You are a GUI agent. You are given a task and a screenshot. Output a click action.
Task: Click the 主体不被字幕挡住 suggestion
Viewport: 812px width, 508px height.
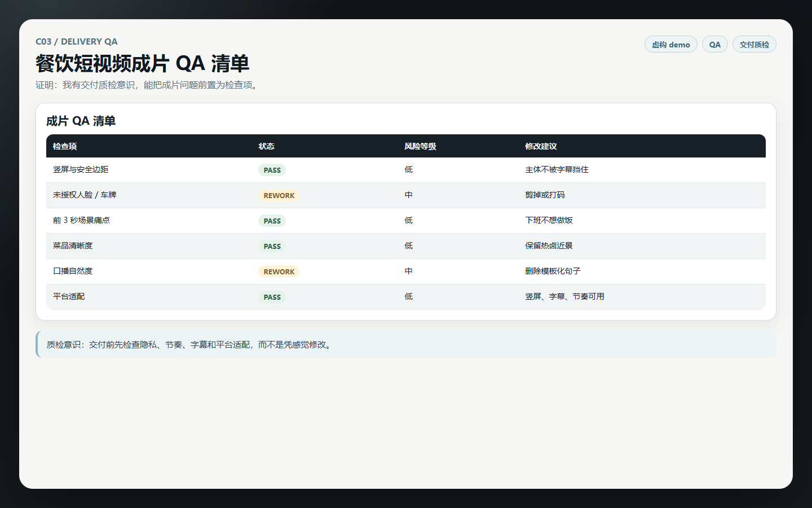pyautogui.click(x=557, y=169)
